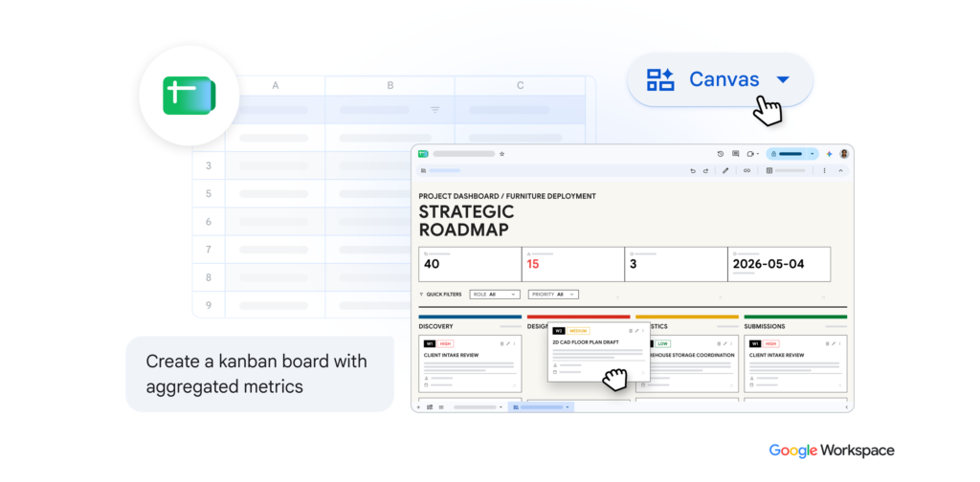Delete the Warehouse Storage Coordination card

719,343
